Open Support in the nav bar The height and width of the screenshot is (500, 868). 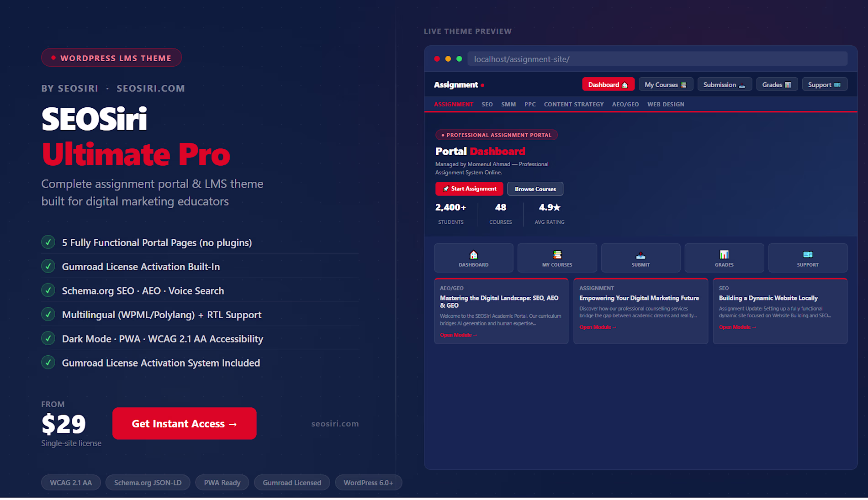[825, 84]
